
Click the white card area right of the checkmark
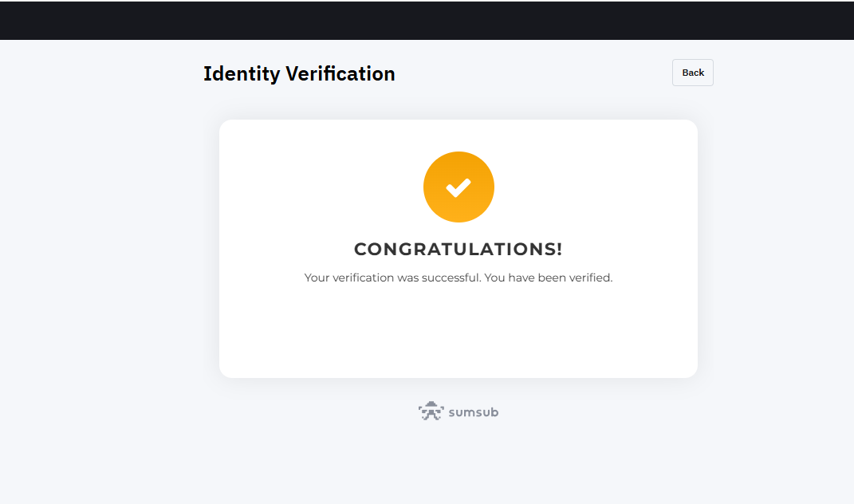[x=596, y=187]
